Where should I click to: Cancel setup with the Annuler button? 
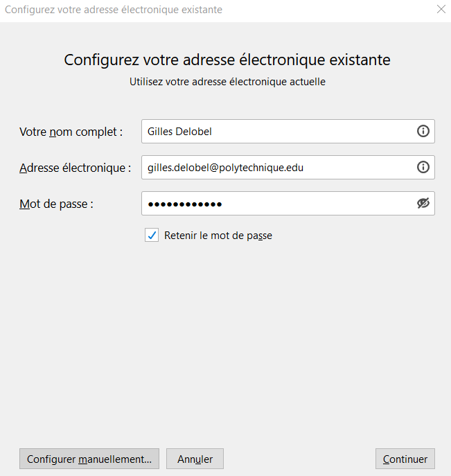[195, 459]
